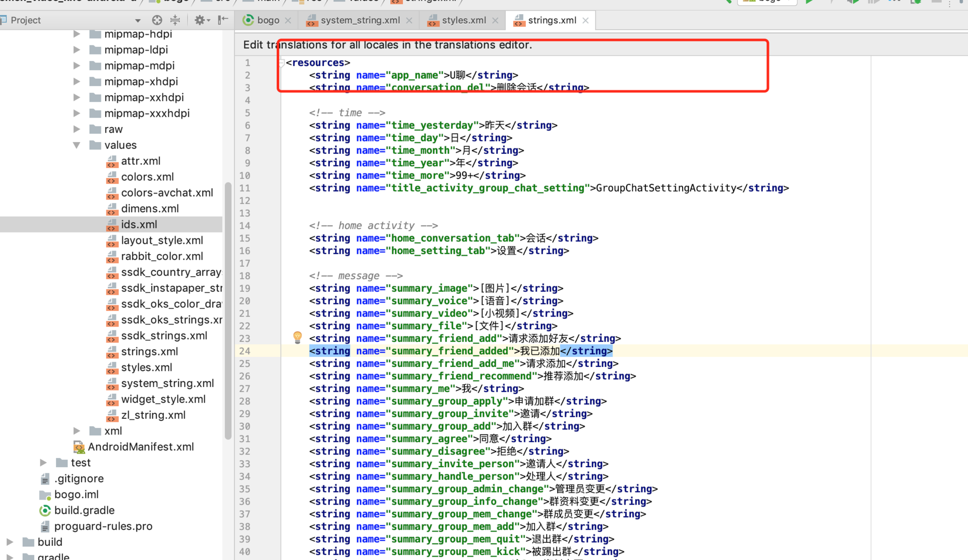Viewport: 968px width, 560px height.
Task: Select colors.xml in values folder
Action: [x=147, y=177]
